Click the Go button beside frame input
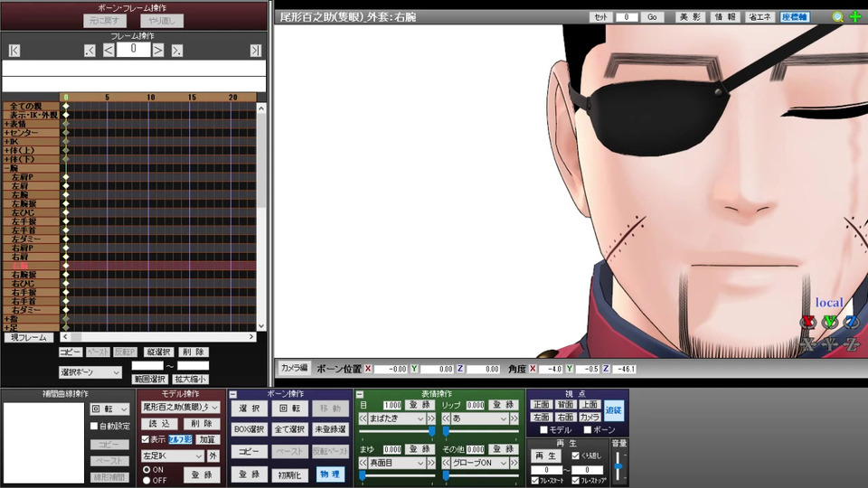Screen dimensions: 868x488 coord(652,17)
